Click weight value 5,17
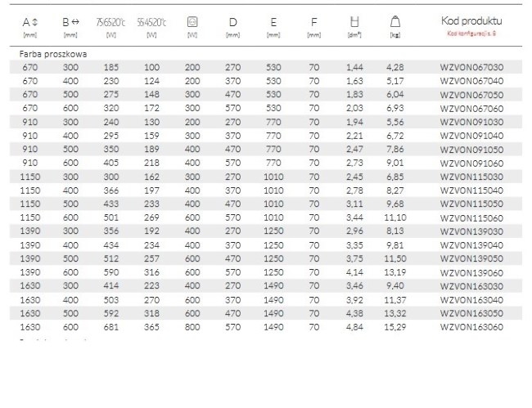The height and width of the screenshot is (408, 532). pos(395,81)
